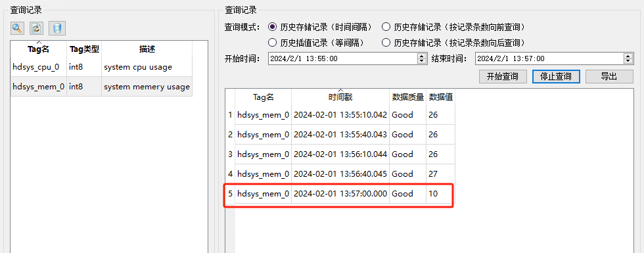
Task: Select 历史存储记录（时间间隔） radio button
Action: pyautogui.click(x=272, y=27)
